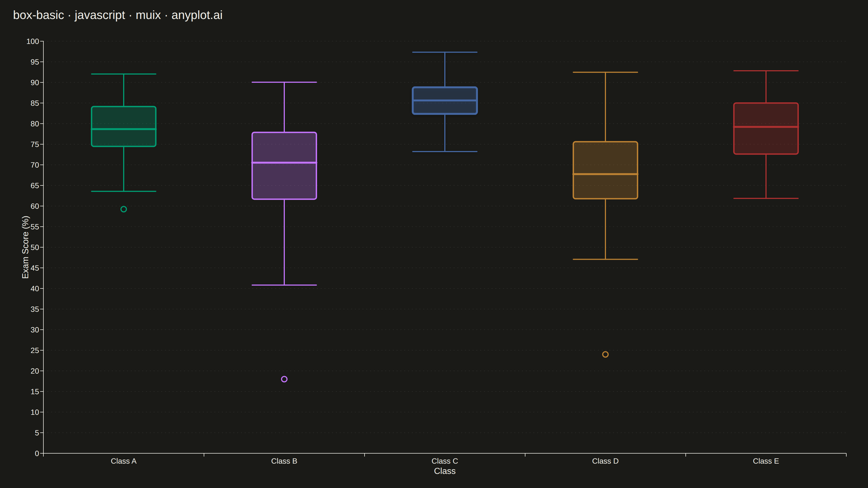Select the Class B purple box

click(284, 166)
